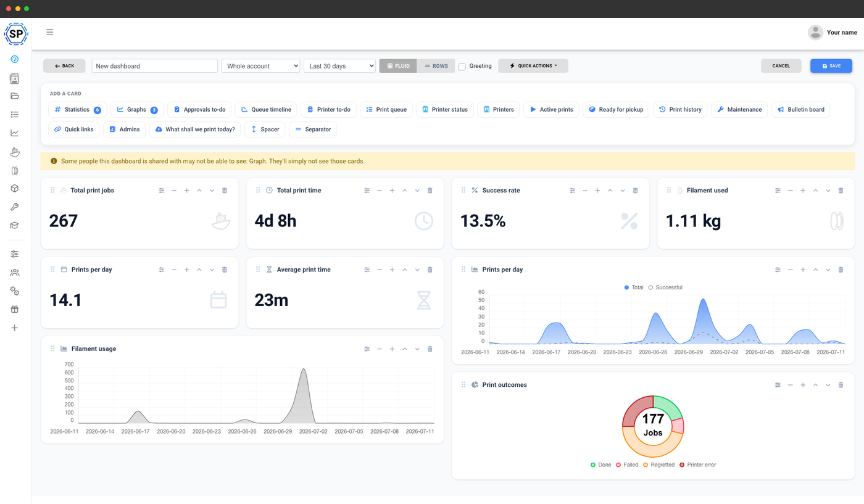This screenshot has width=864, height=504.
Task: Delete the Prints per day graph card
Action: (841, 270)
